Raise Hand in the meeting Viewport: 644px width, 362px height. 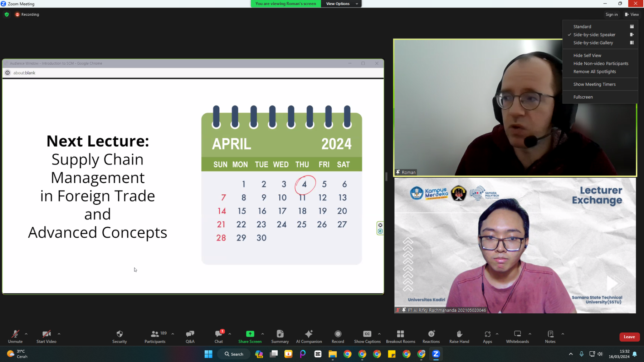point(459,337)
